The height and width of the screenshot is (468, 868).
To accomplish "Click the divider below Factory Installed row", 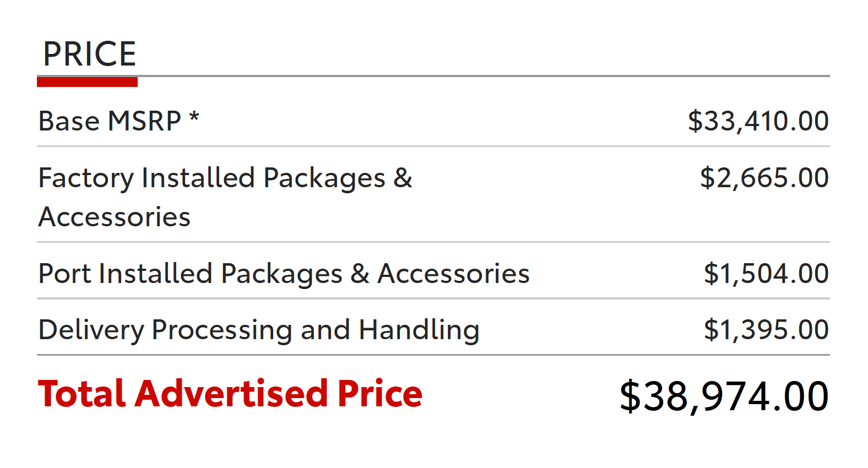I will point(433,242).
